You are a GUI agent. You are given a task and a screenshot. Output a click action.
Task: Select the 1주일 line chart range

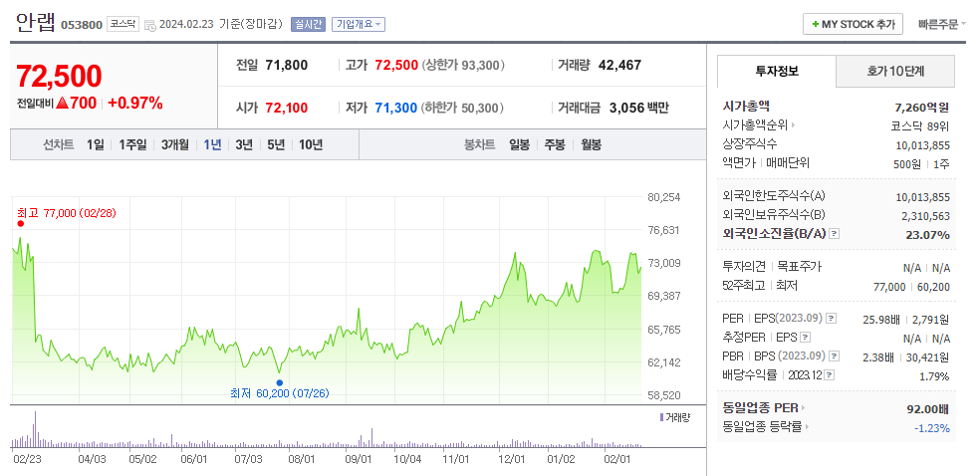[x=132, y=145]
